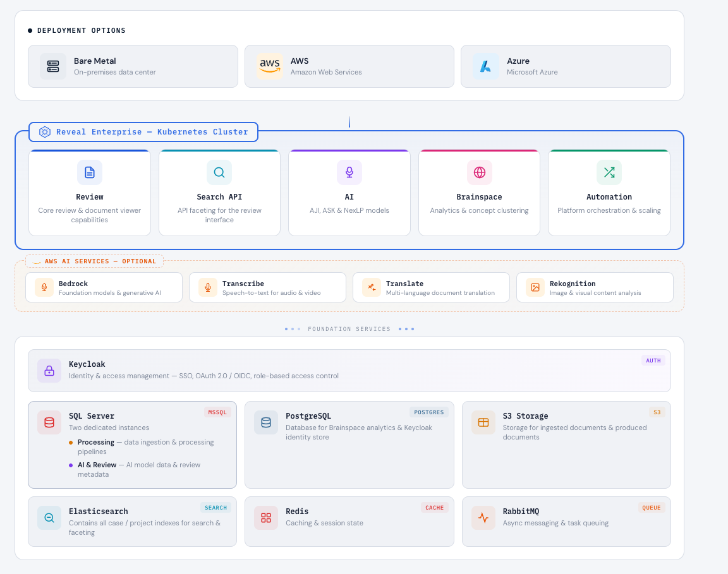Click the RabbitMQ pulse icon
This screenshot has width=728, height=574.
point(483,518)
